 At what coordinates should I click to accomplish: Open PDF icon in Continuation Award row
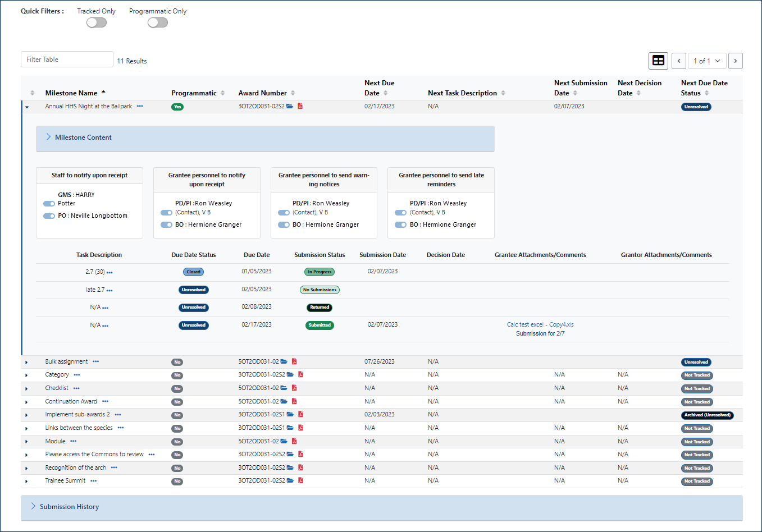(294, 401)
